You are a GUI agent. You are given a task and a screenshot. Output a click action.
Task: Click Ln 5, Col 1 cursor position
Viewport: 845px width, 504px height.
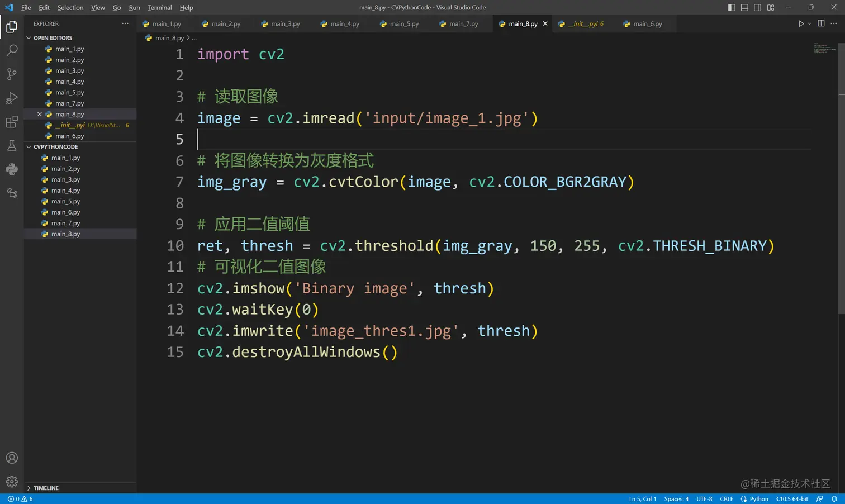pos(643,499)
